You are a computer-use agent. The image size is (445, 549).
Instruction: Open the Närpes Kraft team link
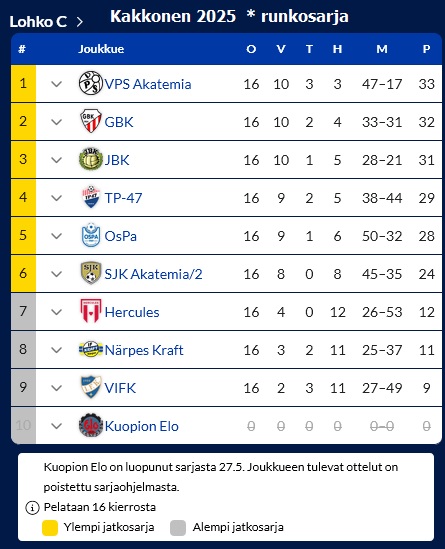[x=144, y=350]
